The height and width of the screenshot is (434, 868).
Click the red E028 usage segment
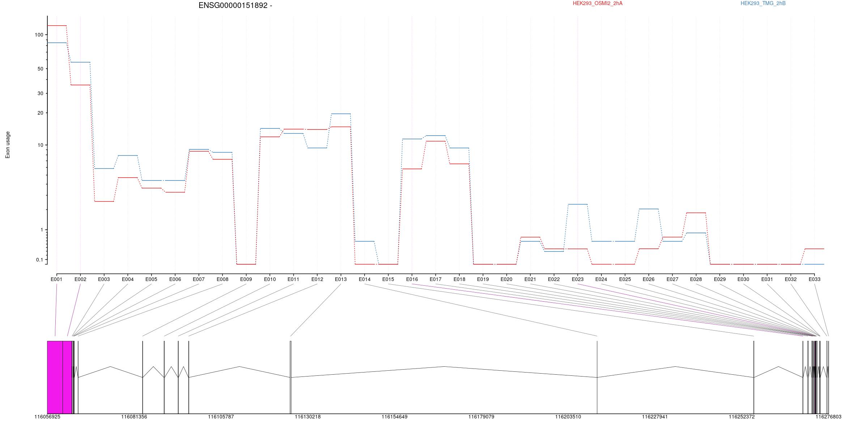[696, 213]
